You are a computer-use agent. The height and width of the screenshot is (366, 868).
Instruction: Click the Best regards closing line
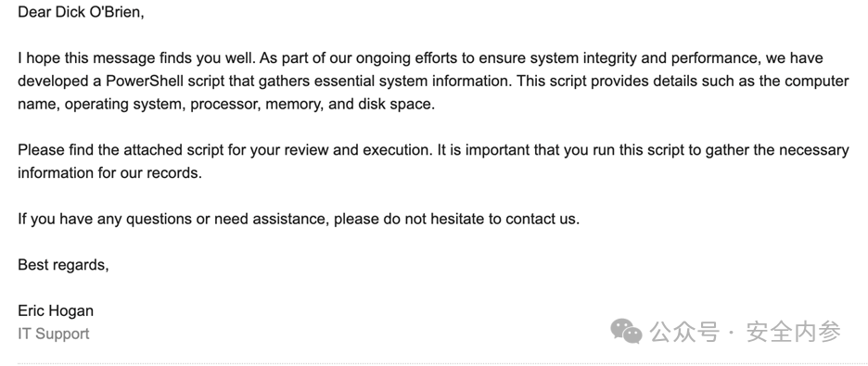click(x=63, y=265)
